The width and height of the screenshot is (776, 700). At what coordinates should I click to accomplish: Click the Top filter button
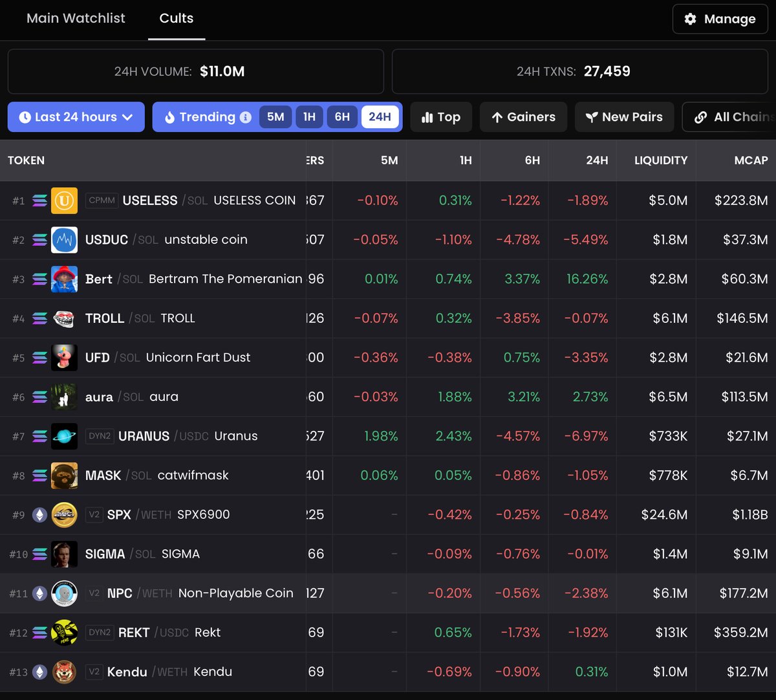pyautogui.click(x=441, y=117)
